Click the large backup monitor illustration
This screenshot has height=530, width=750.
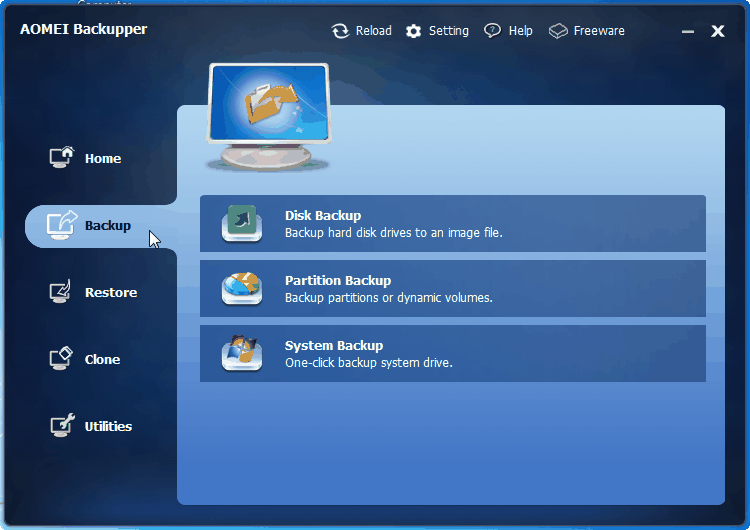pyautogui.click(x=269, y=117)
